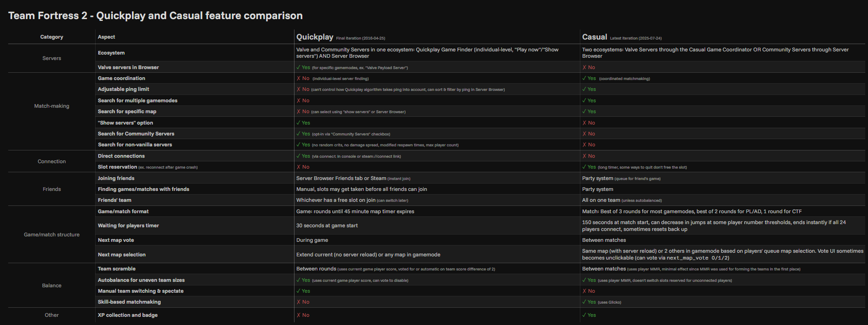868x325 pixels.
Task: Click 'Search for multiple gamemodes' aspect
Action: (137, 100)
